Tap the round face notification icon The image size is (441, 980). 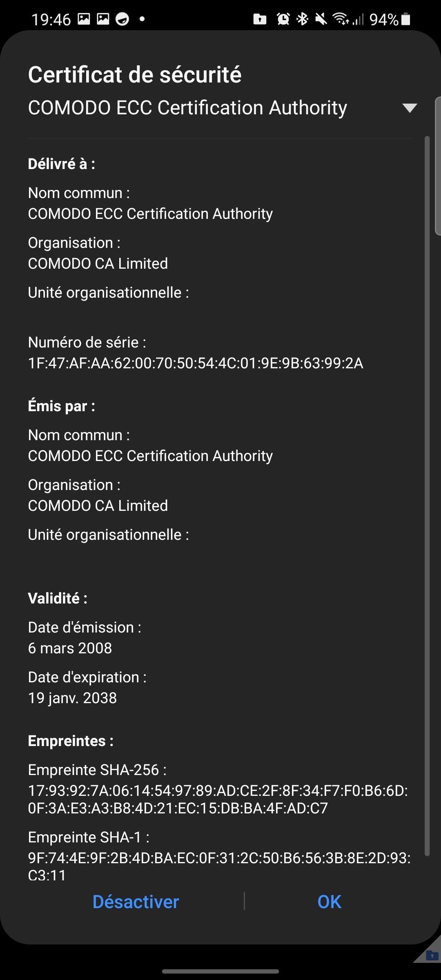[122, 19]
